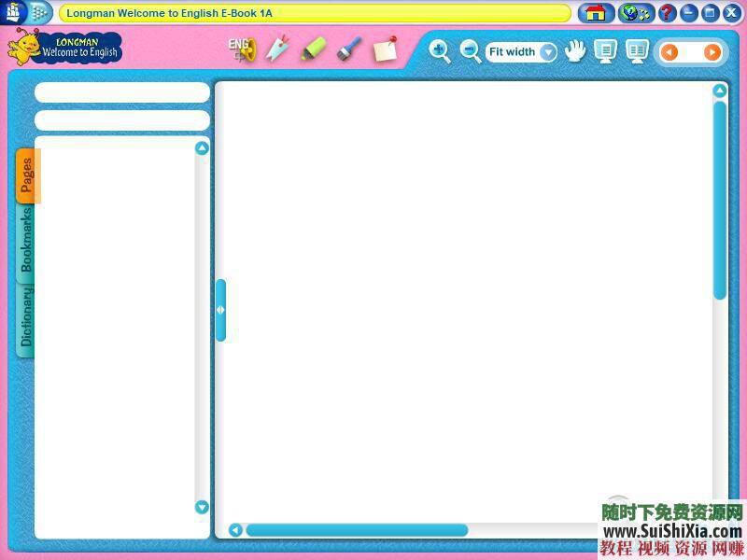747x560 pixels.
Task: Zoom out with the minus magnifier
Action: [x=471, y=51]
